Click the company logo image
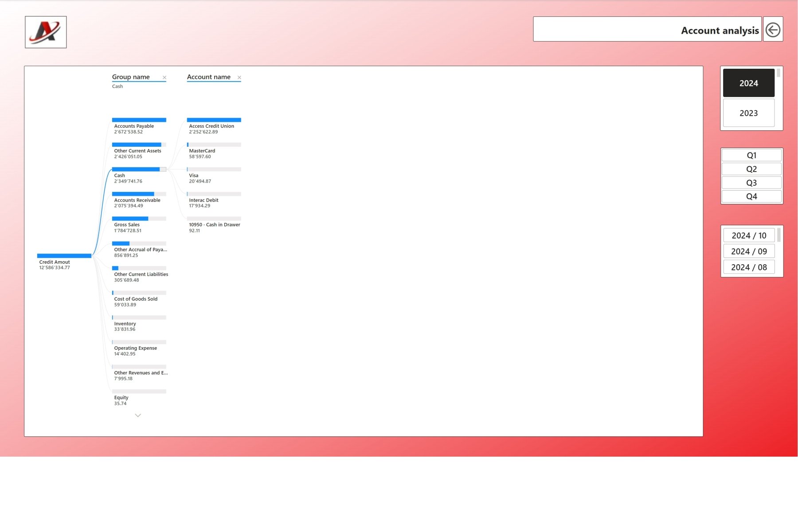798x532 pixels. 46,32
